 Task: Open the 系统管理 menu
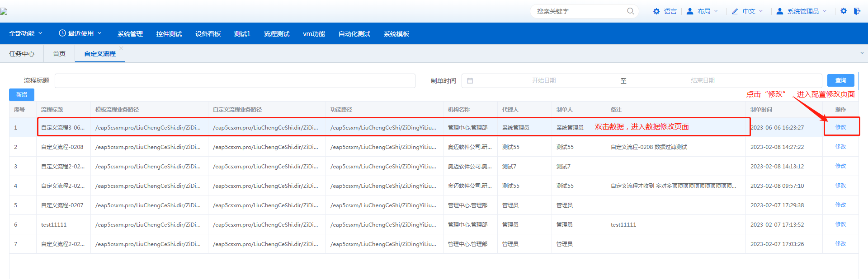130,34
